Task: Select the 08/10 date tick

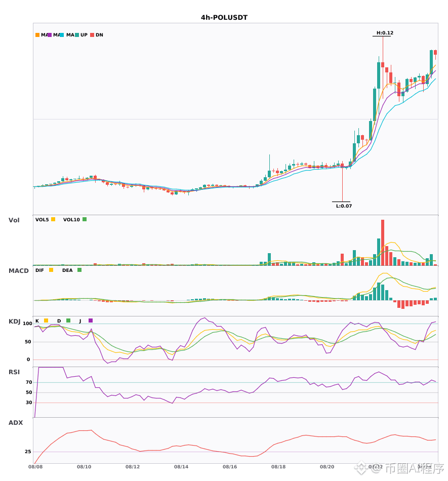Action: point(84,467)
